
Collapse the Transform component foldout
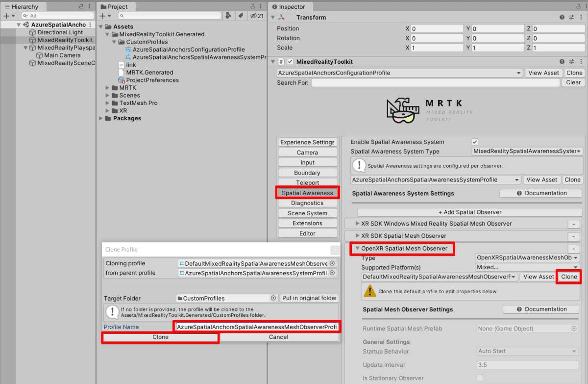[273, 17]
